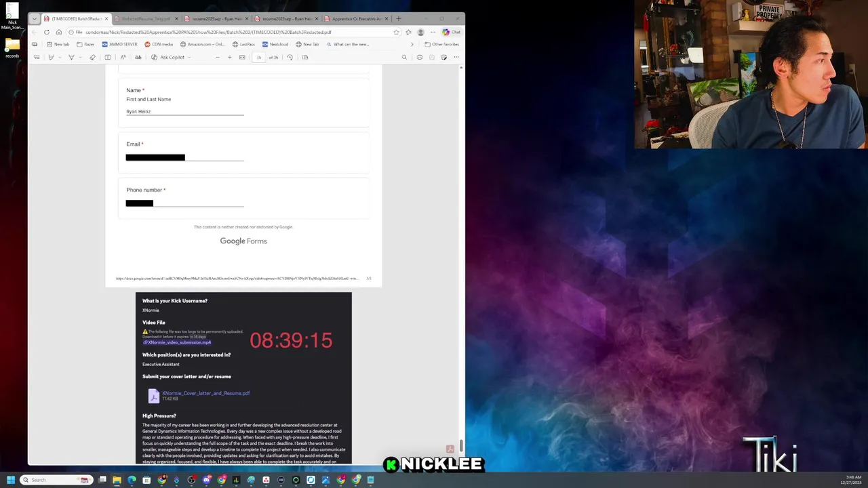Open Find in PDF search icon

pyautogui.click(x=404, y=57)
